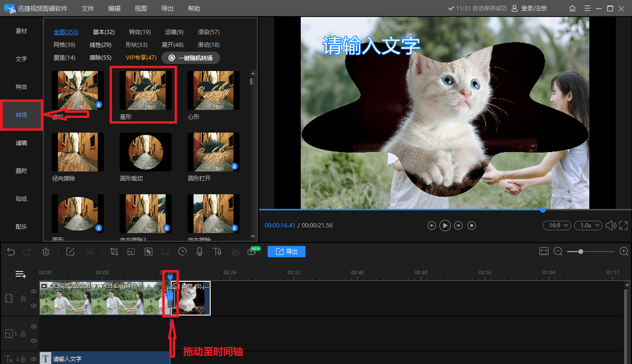Click the home icon in title bar
The width and height of the screenshot is (632, 364).
click(572, 8)
